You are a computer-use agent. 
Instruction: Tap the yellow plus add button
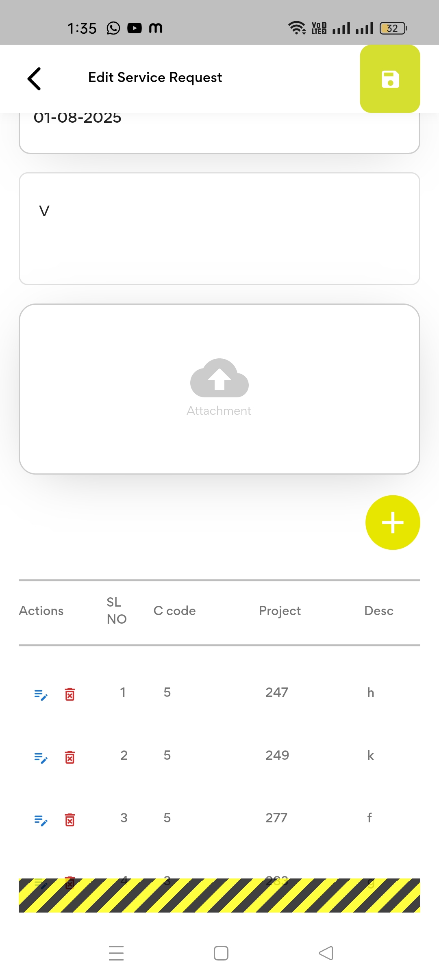(393, 523)
